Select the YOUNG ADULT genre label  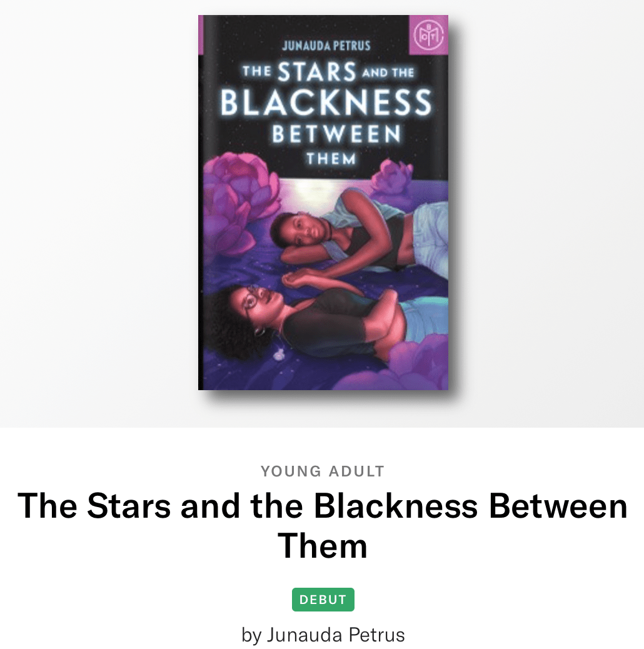323,471
